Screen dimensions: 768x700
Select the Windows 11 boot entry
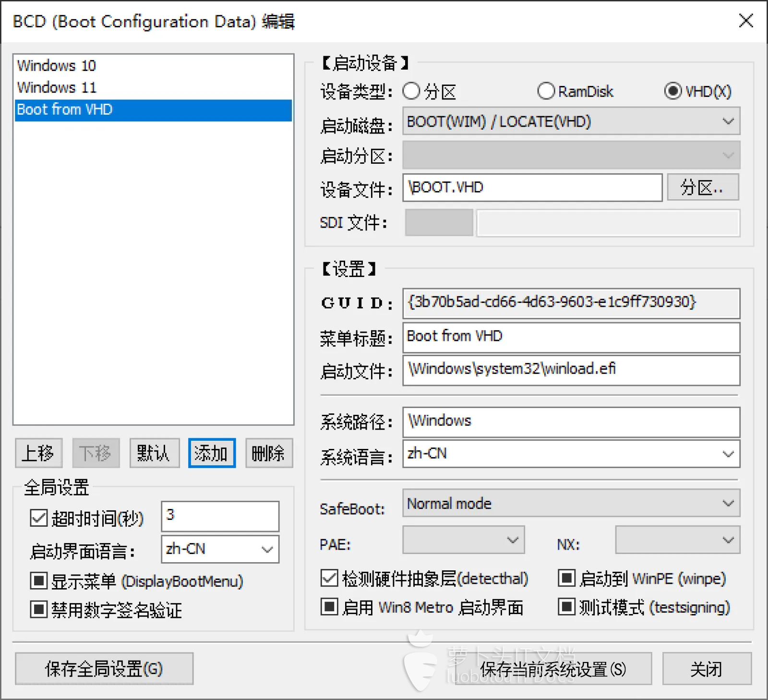pos(57,87)
